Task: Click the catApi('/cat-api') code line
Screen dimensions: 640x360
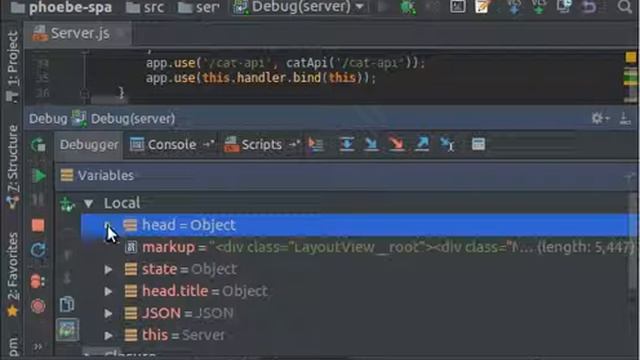Action: [x=286, y=63]
